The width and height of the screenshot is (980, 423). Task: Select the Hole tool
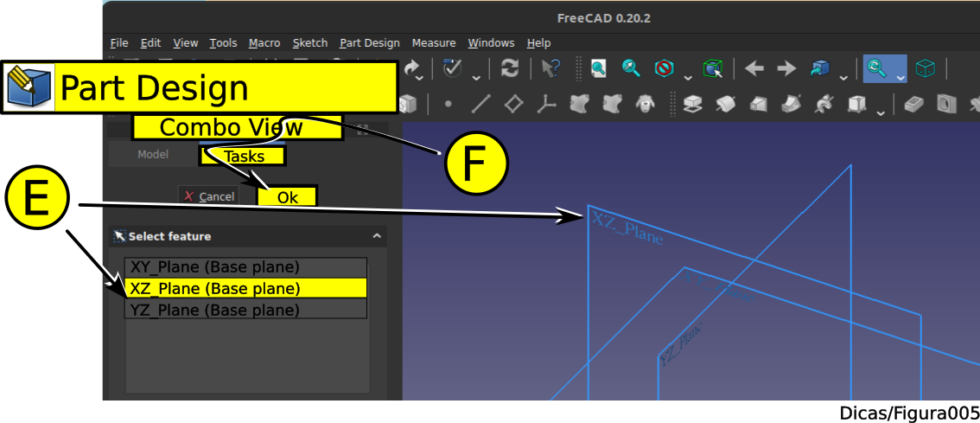click(x=947, y=104)
